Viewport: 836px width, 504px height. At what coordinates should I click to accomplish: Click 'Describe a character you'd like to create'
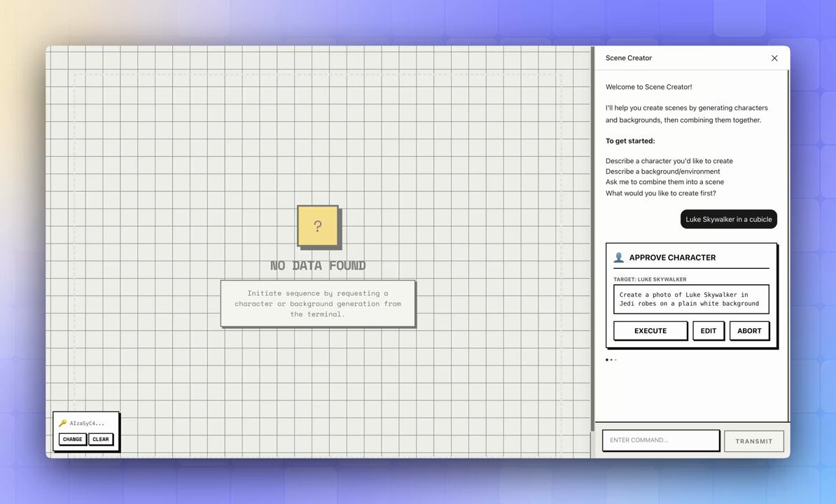click(669, 161)
